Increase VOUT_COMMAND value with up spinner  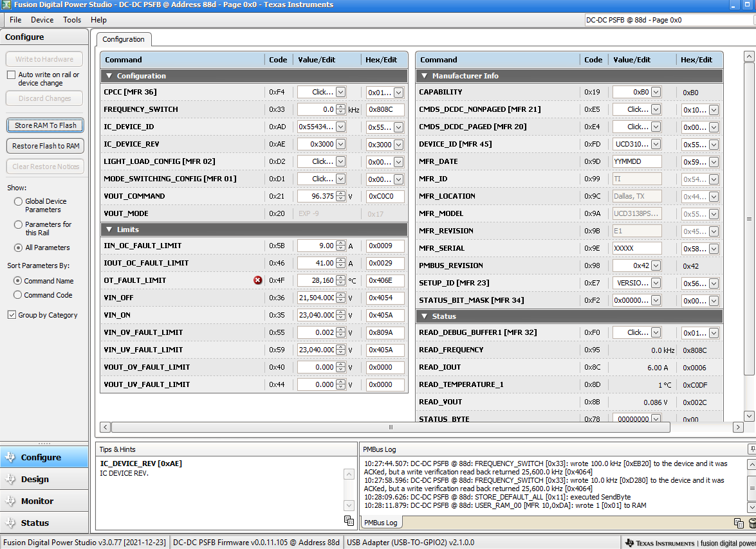[x=341, y=193]
